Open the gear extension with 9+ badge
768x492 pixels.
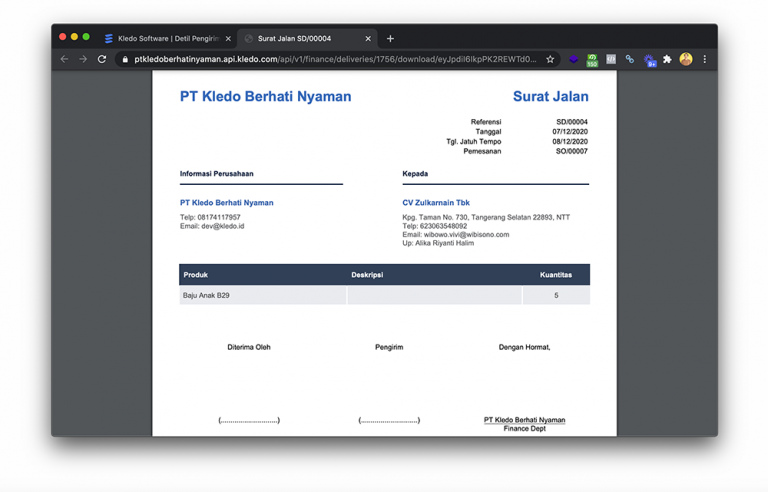649,60
